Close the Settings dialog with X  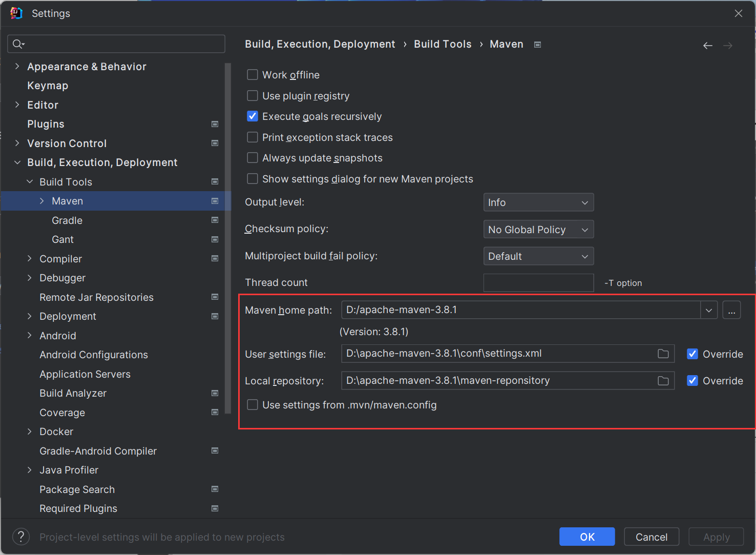(739, 13)
